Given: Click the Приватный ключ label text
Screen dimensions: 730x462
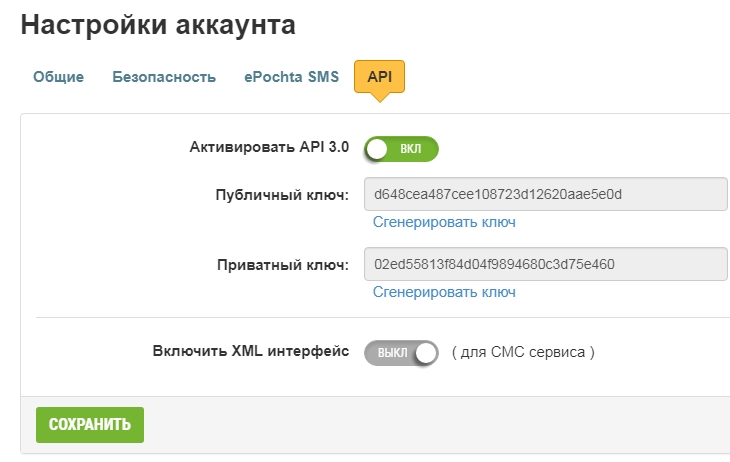Looking at the screenshot, I should click(282, 265).
